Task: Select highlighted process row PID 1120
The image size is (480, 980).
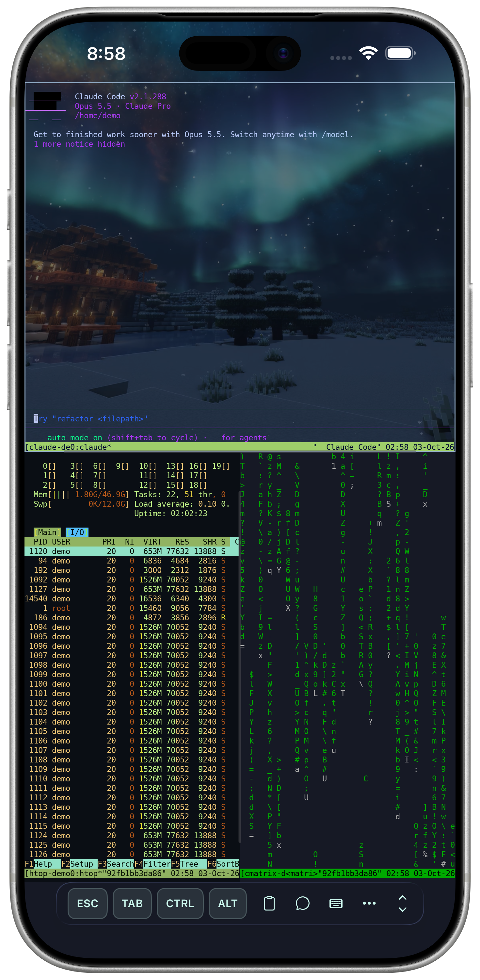Action: 132,551
